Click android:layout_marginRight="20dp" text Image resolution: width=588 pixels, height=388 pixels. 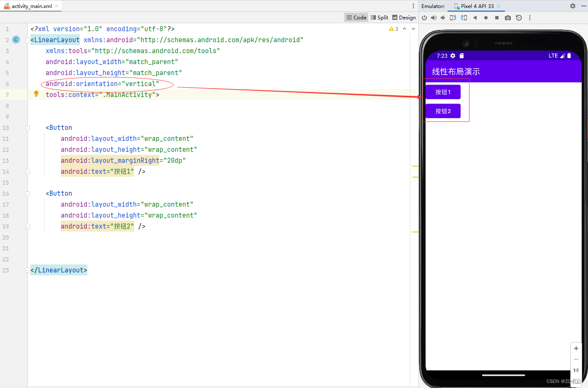[123, 160]
